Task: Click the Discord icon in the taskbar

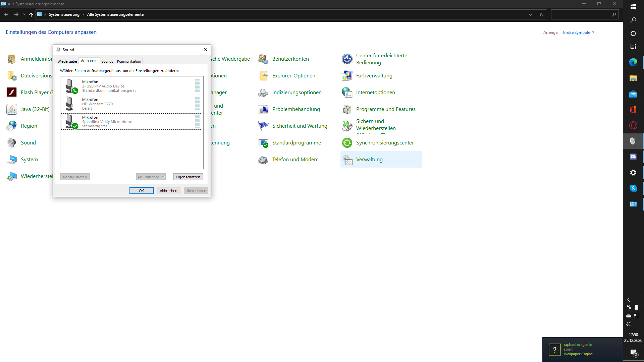Action: click(x=633, y=157)
